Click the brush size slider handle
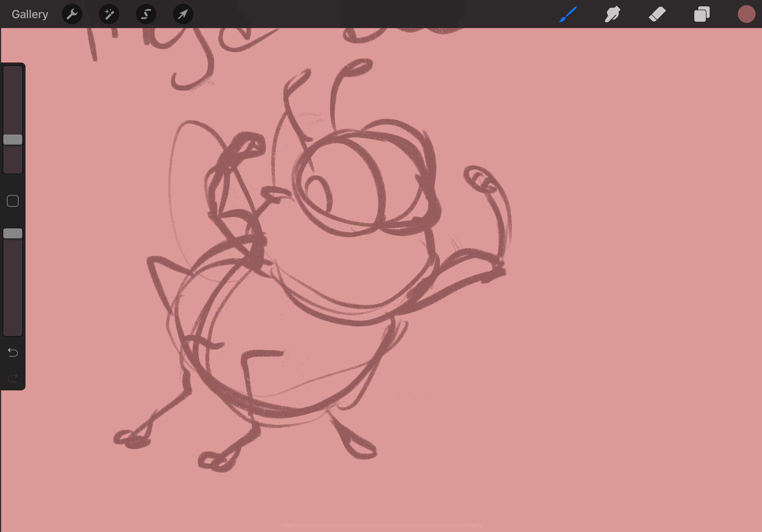 click(x=13, y=140)
